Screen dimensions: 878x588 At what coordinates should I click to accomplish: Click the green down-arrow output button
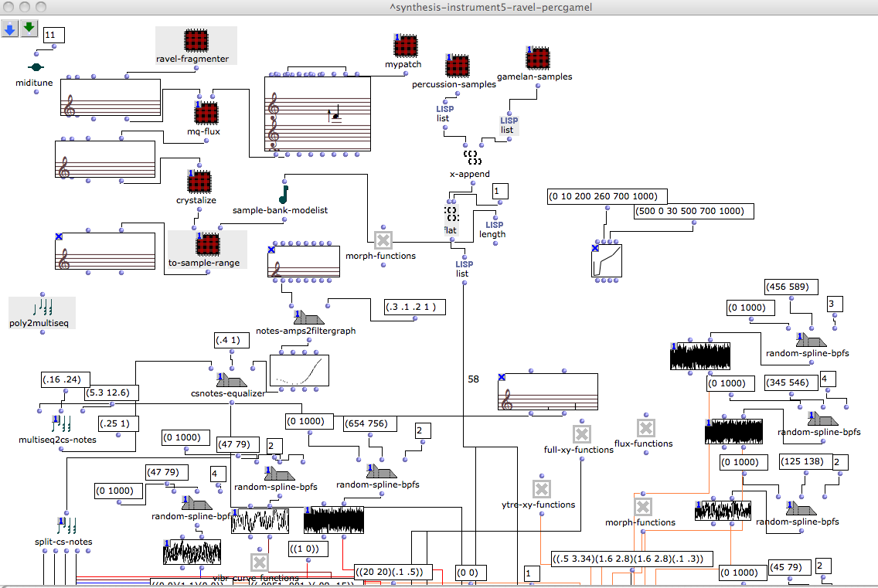tap(28, 29)
